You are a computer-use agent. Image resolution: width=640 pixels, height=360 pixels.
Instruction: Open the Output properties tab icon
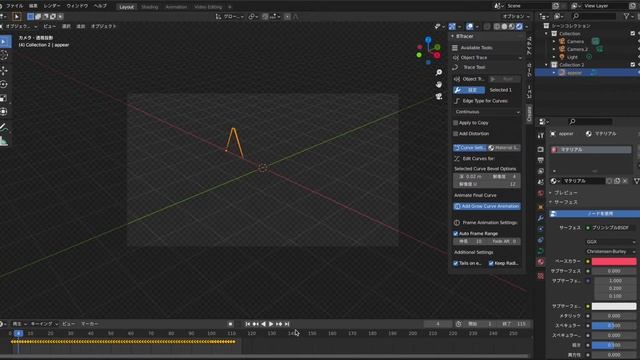540,160
